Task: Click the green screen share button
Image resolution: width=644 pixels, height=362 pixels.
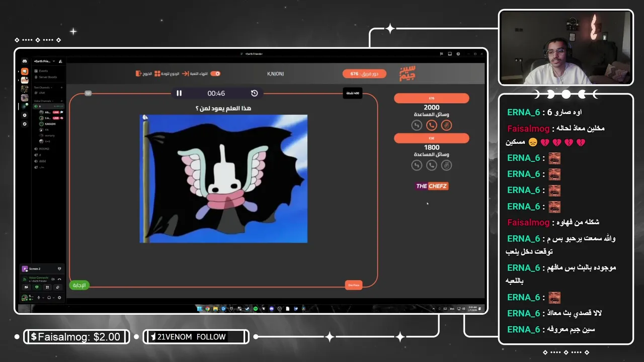Action: click(x=37, y=287)
